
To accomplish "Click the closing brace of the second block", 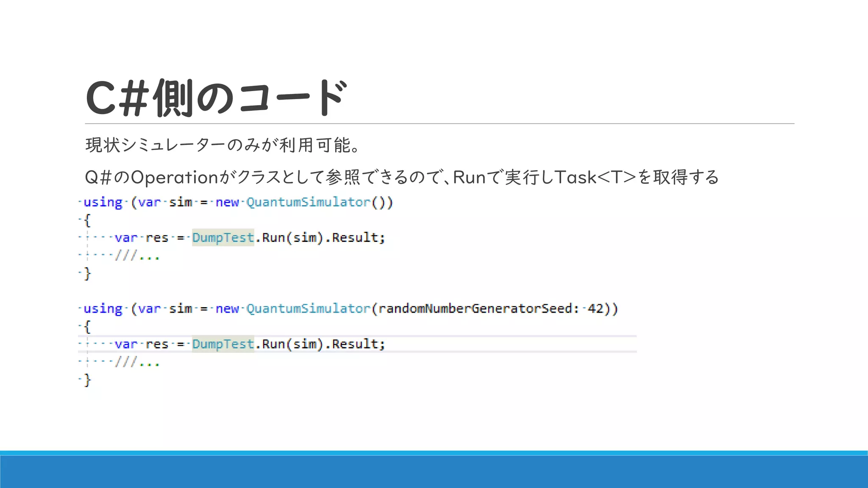I will [87, 380].
